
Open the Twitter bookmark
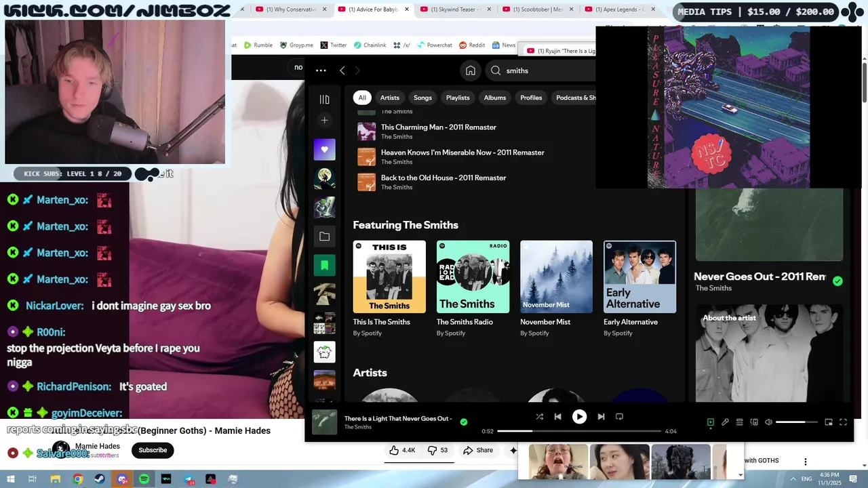[333, 45]
